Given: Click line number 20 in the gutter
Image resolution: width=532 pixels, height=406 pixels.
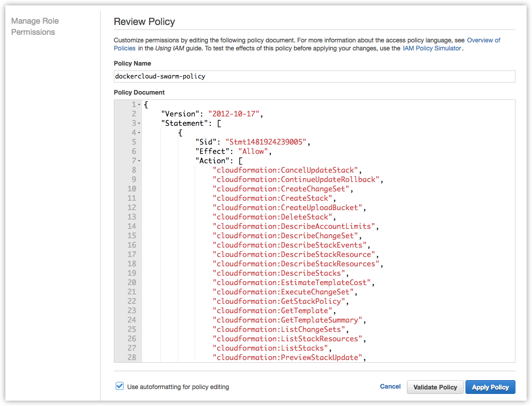Looking at the screenshot, I should coord(132,282).
